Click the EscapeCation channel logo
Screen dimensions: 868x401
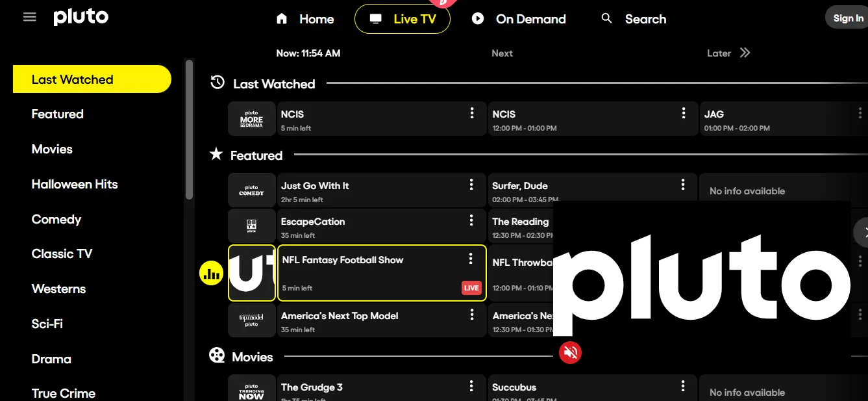(x=251, y=226)
